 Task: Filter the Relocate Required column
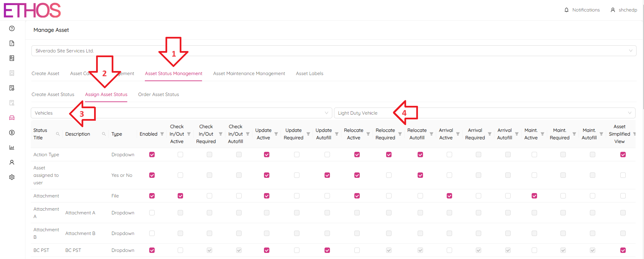point(400,134)
